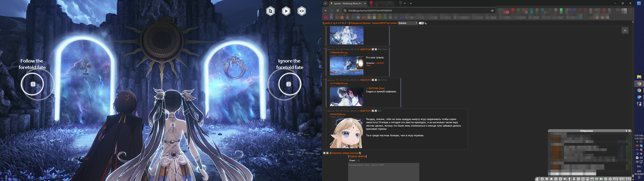Open Dollchan settings gear in bottom toolbar
The height and width of the screenshot is (181, 644).
[542, 179]
